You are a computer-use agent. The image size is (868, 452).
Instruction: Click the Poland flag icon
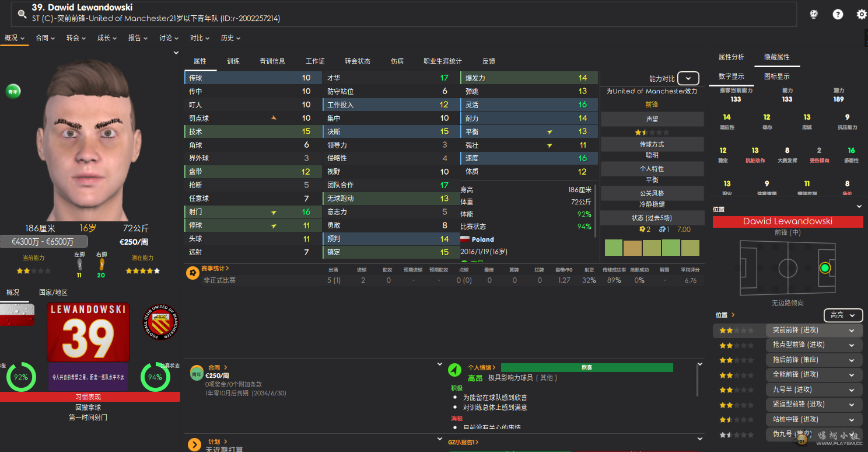click(465, 239)
